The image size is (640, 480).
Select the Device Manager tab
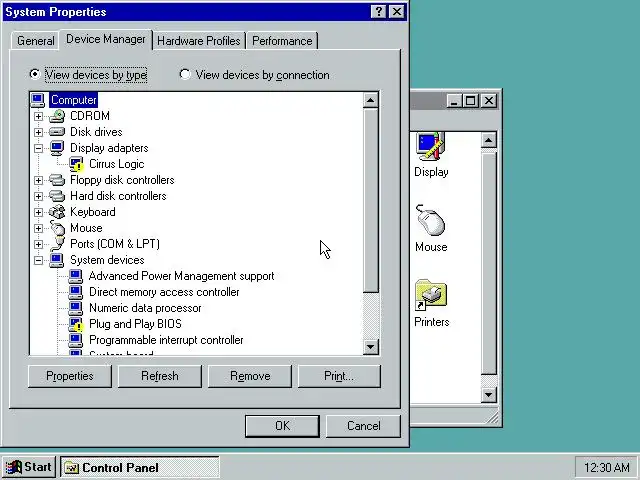point(106,39)
